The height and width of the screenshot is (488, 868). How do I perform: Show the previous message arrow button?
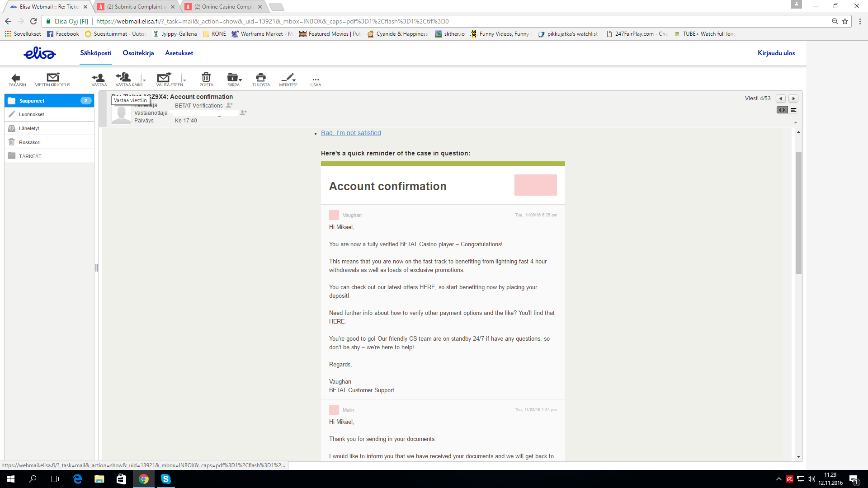(x=781, y=99)
